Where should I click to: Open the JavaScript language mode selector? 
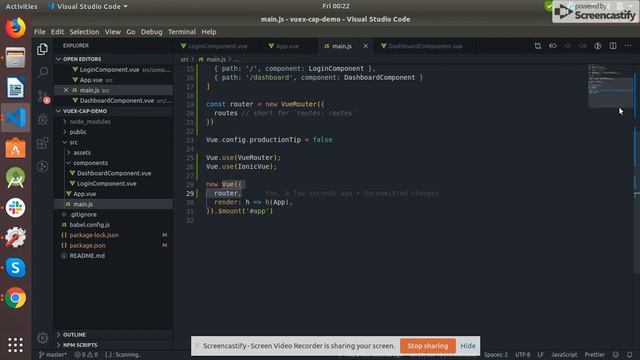coord(564,355)
